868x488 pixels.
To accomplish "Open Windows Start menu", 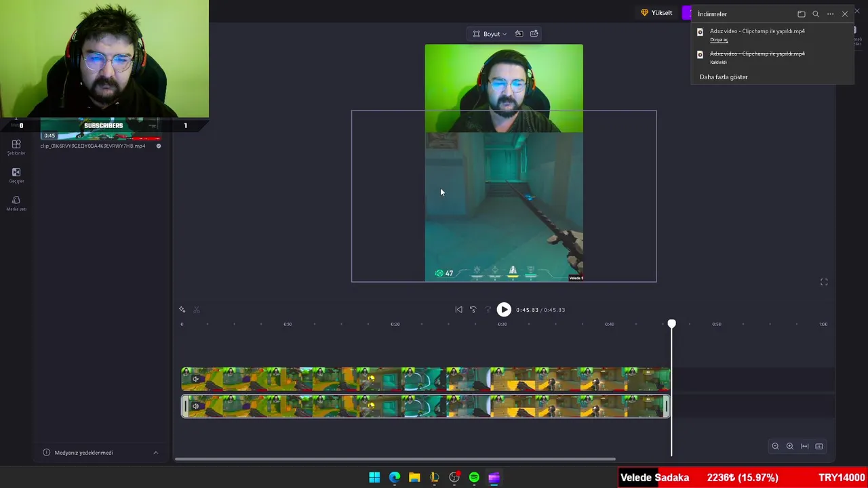I will coord(374,478).
